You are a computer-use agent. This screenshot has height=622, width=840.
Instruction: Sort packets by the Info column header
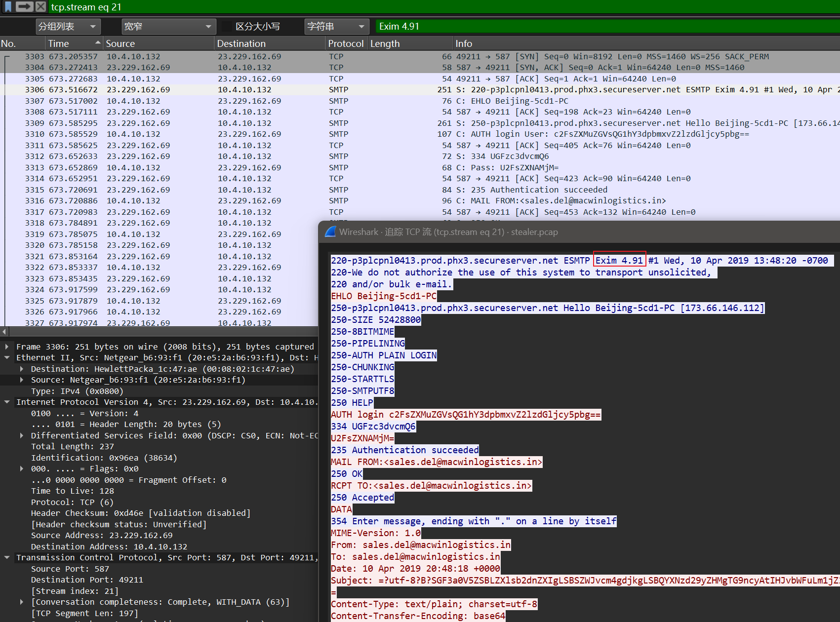(x=646, y=43)
